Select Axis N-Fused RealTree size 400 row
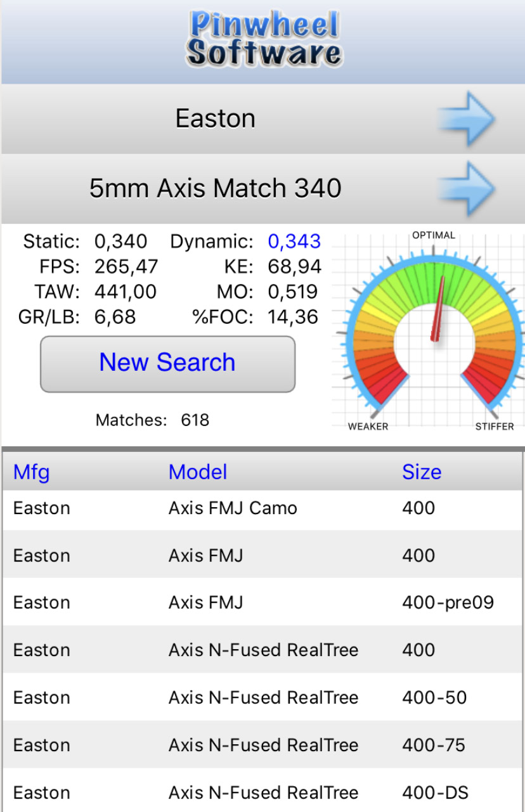This screenshot has width=525, height=812. tap(262, 650)
